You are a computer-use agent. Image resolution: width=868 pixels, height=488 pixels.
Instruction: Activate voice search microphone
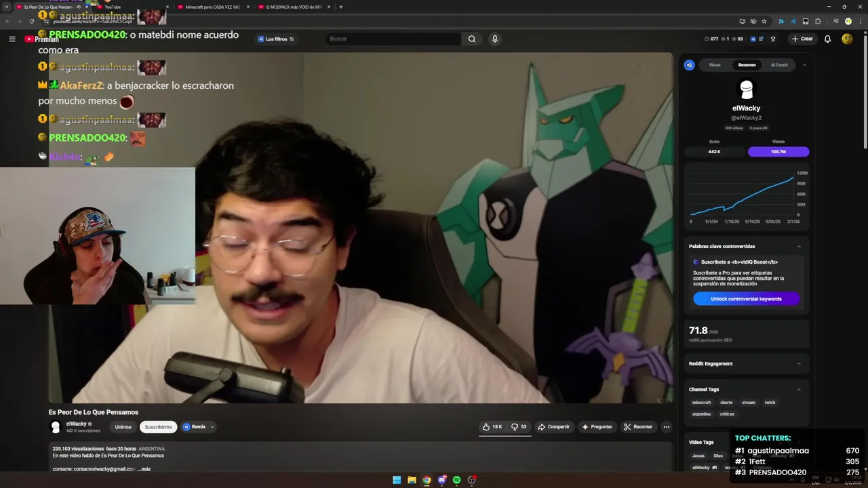[x=495, y=39]
